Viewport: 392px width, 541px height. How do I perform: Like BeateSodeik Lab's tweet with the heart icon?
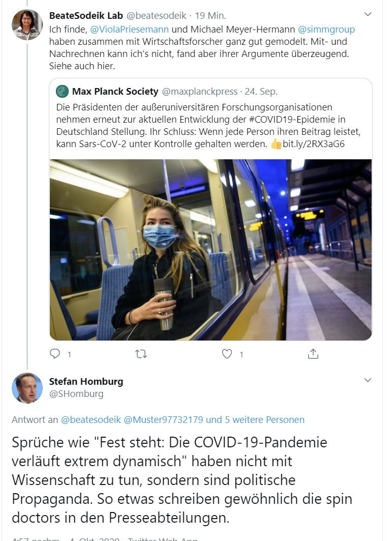coord(227,353)
